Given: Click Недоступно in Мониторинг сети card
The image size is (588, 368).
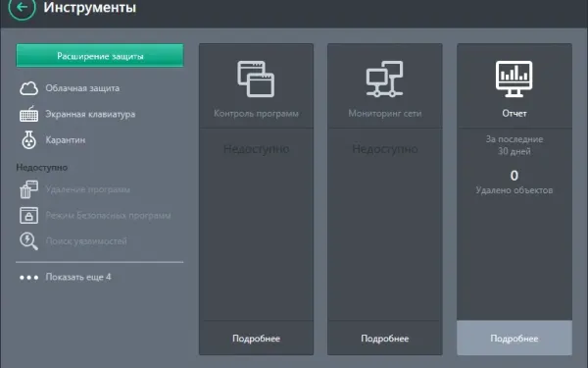Looking at the screenshot, I should pos(385,149).
